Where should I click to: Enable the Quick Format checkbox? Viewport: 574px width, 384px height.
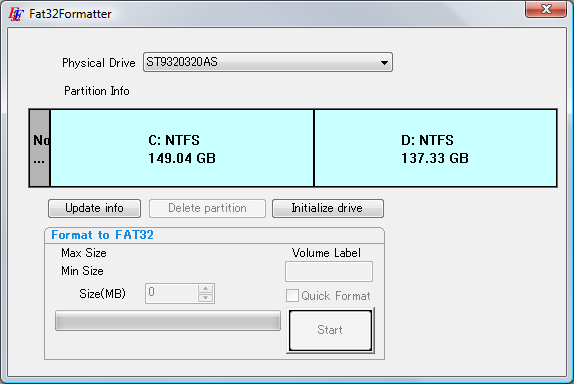(292, 295)
